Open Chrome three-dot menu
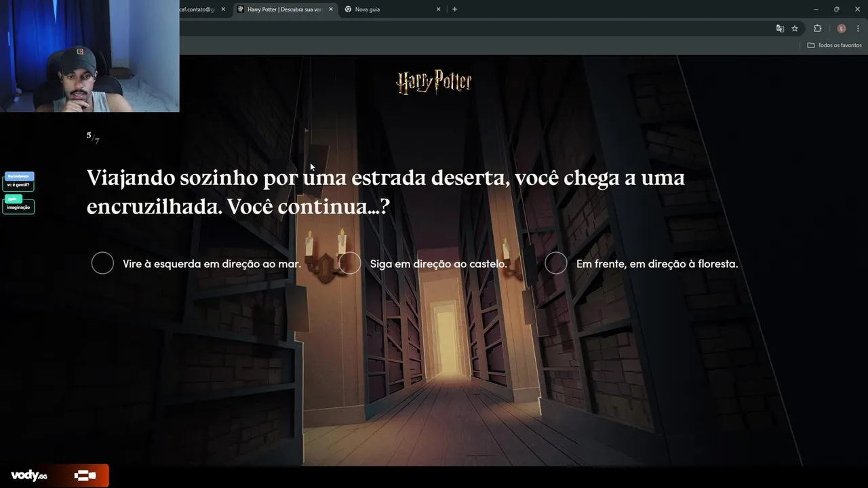Image resolution: width=868 pixels, height=488 pixels. (x=858, y=28)
